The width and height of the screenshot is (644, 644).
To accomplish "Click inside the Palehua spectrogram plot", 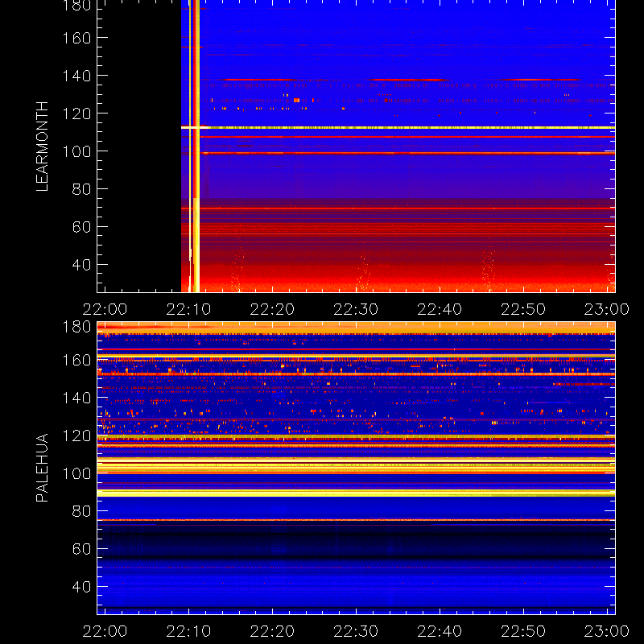I will click(356, 469).
